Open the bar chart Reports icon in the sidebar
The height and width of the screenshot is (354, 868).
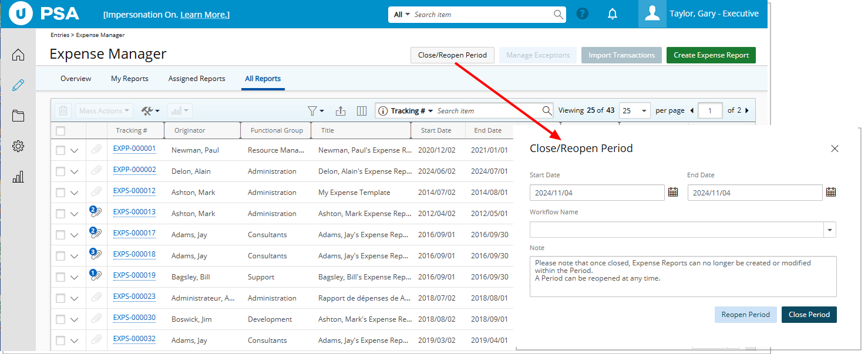18,177
